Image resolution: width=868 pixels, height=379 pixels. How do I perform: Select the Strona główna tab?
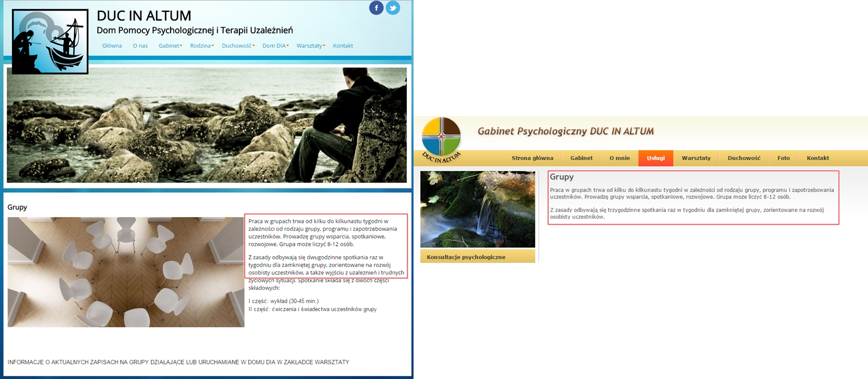coord(532,158)
